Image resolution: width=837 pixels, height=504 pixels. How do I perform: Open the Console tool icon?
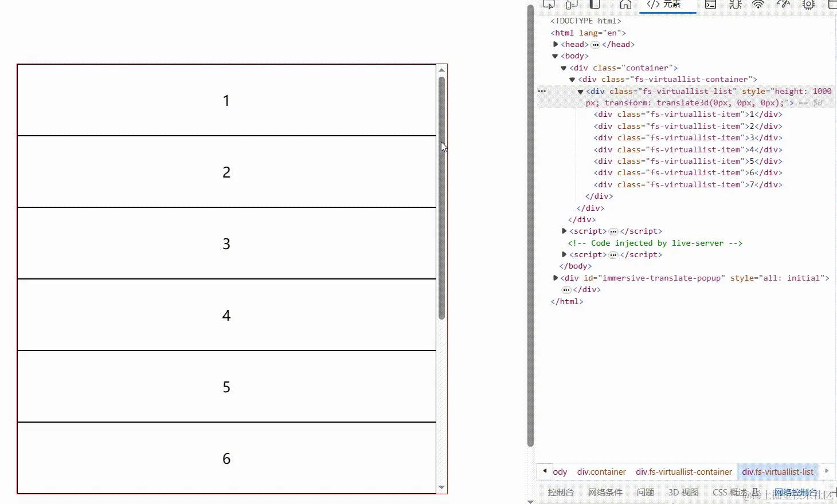tap(710, 5)
